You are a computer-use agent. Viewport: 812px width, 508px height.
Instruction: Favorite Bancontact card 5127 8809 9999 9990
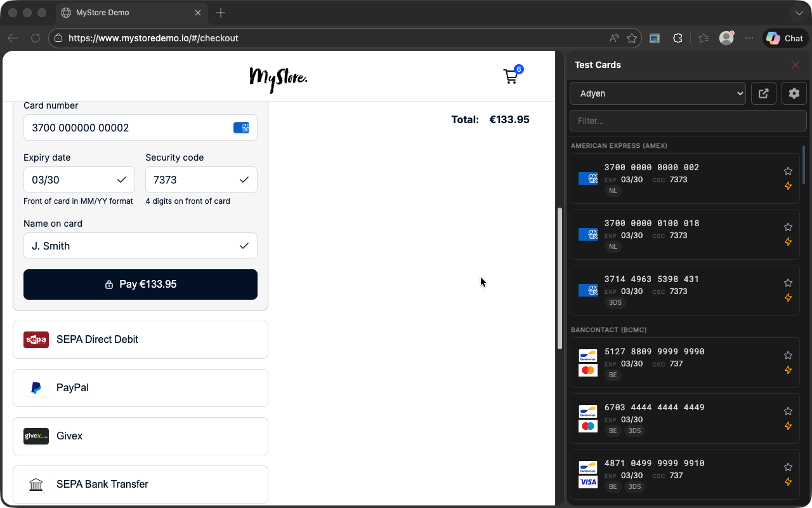tap(788, 355)
